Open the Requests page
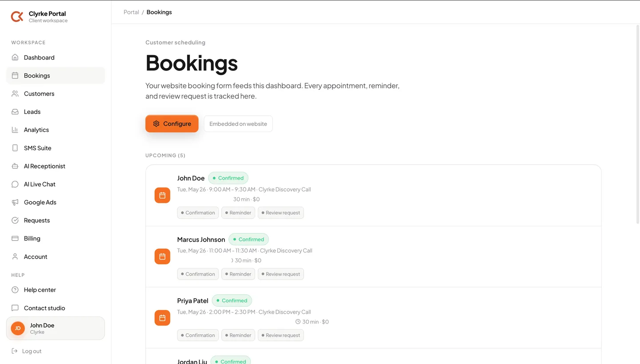Viewport: 640px width, 364px height. click(x=56, y=220)
